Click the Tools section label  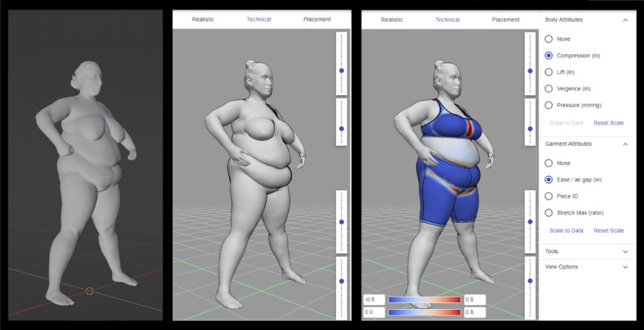tap(552, 251)
